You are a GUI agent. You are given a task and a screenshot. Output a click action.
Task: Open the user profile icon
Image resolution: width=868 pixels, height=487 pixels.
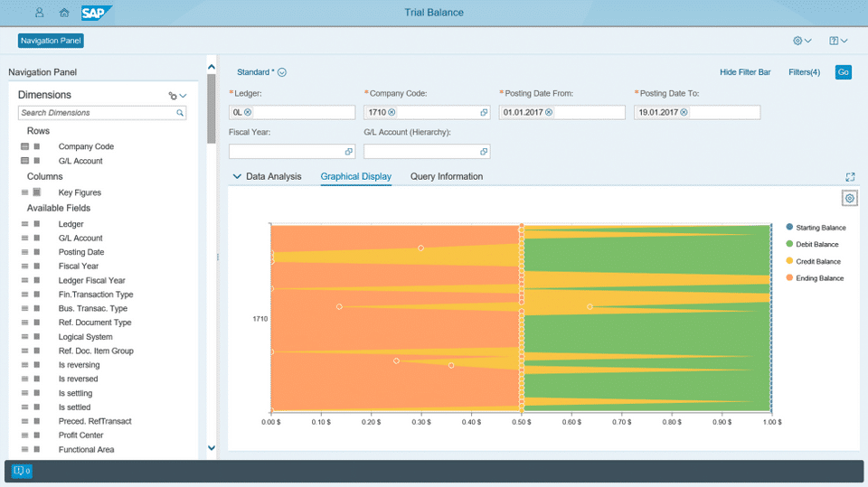40,13
